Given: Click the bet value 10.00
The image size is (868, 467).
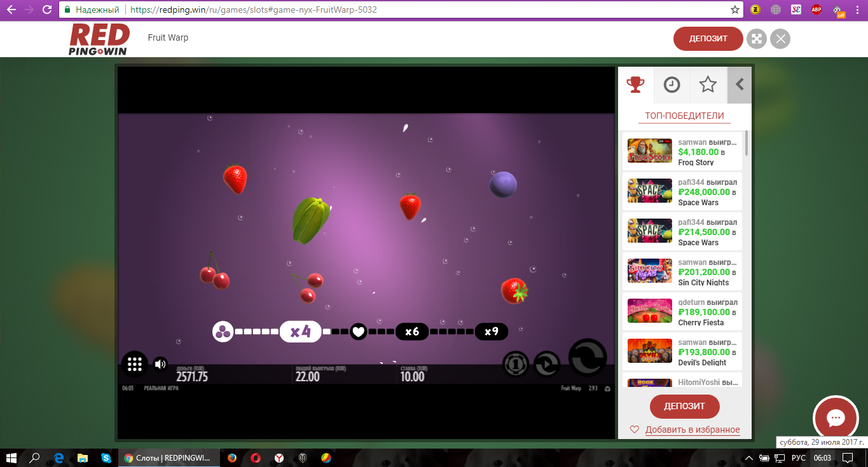Looking at the screenshot, I should point(412,377).
